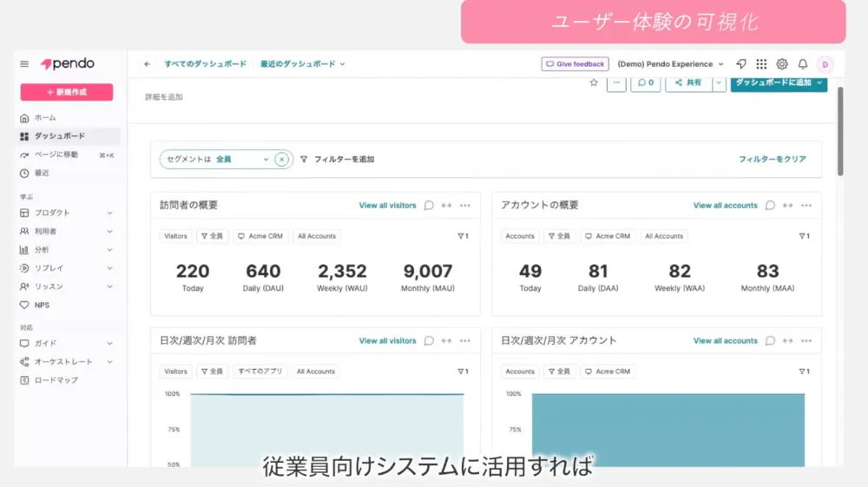
Task: Click すべてのダッシュボード breadcrumb link
Action: tap(206, 64)
